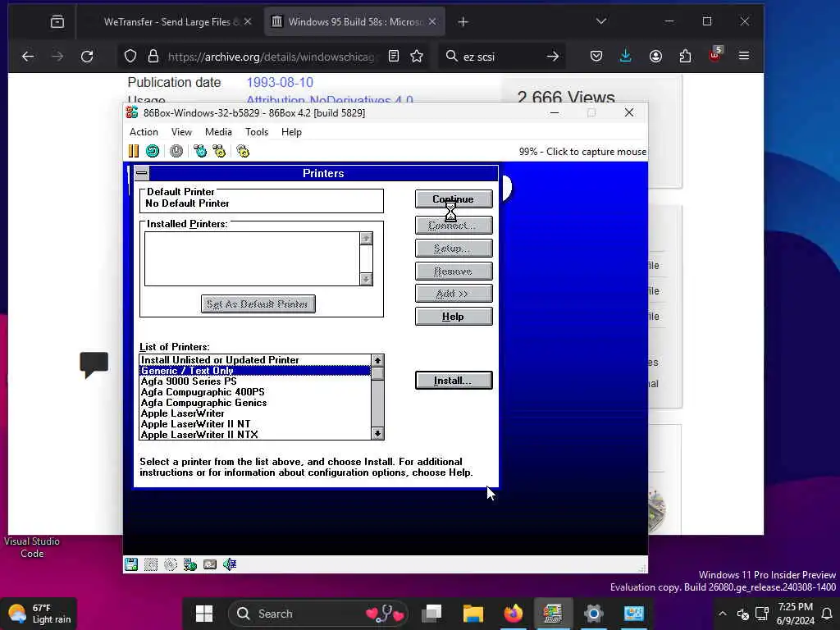Open the weather widget showing 67°F

40,614
